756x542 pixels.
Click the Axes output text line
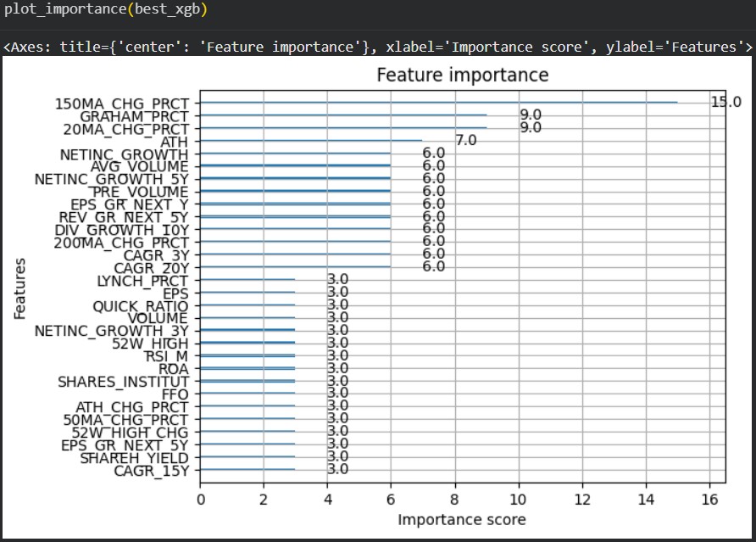[377, 47]
